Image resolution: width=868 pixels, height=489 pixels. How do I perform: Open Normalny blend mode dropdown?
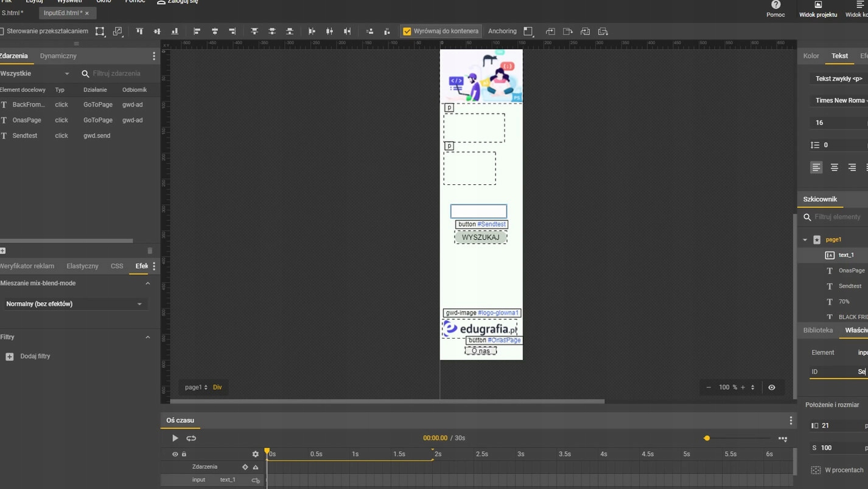point(74,304)
